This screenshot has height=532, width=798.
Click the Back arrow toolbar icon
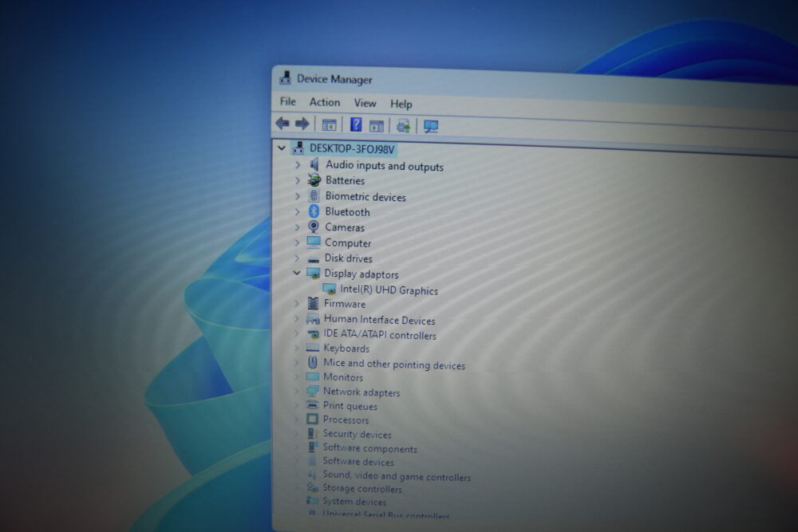point(282,123)
